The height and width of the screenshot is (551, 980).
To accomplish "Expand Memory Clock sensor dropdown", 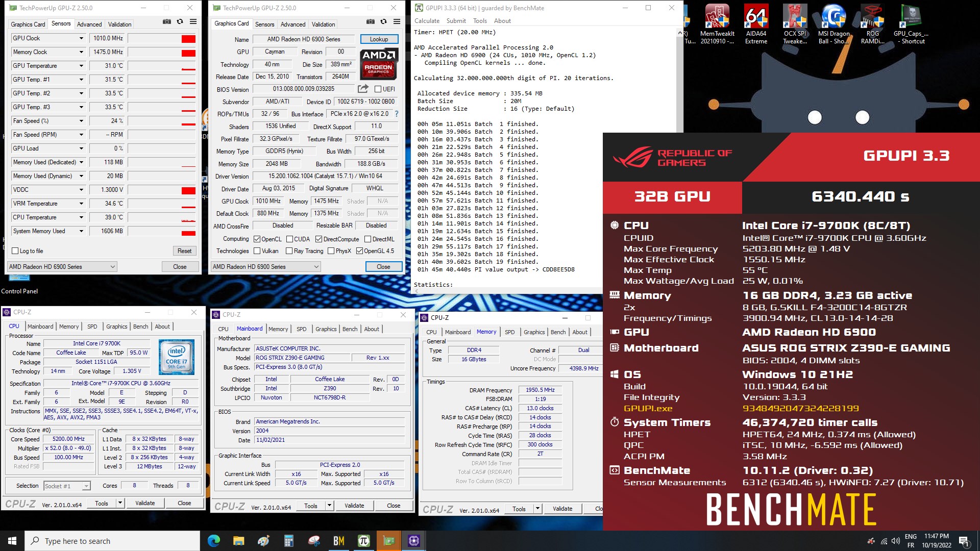I will pos(81,52).
